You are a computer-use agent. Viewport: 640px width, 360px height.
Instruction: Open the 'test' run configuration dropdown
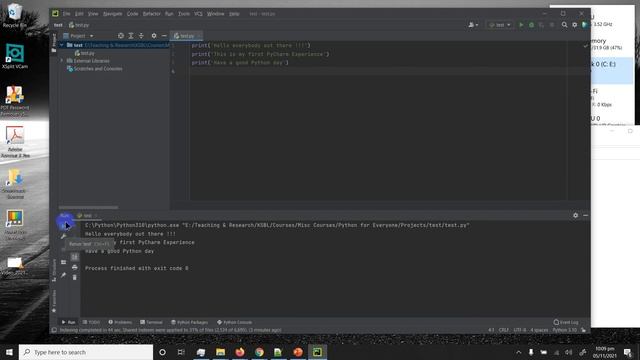pos(500,25)
